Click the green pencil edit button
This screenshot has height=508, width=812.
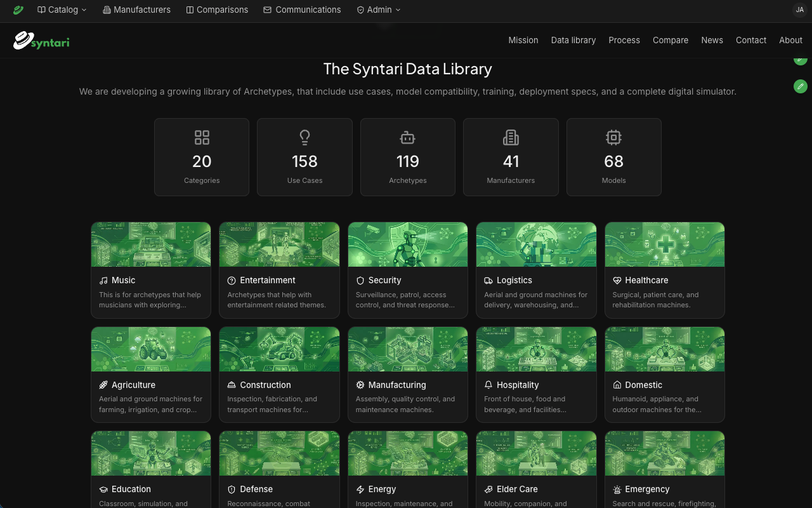pos(801,86)
